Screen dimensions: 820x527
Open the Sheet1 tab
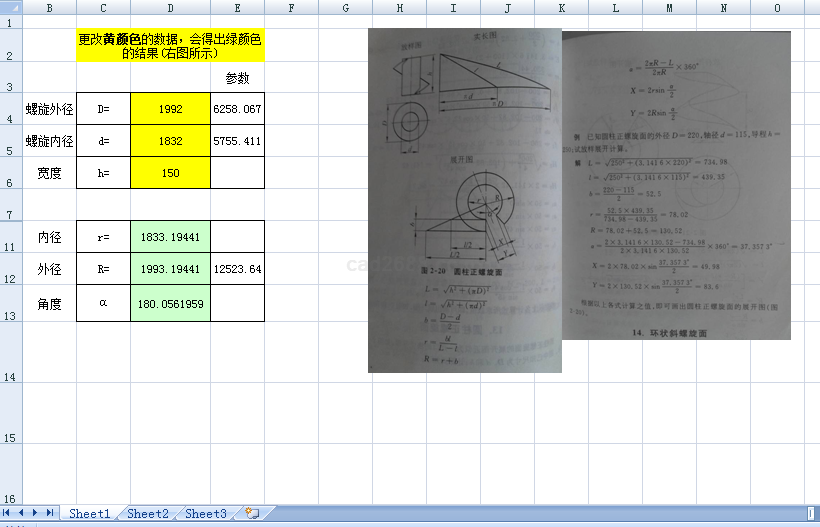89,513
